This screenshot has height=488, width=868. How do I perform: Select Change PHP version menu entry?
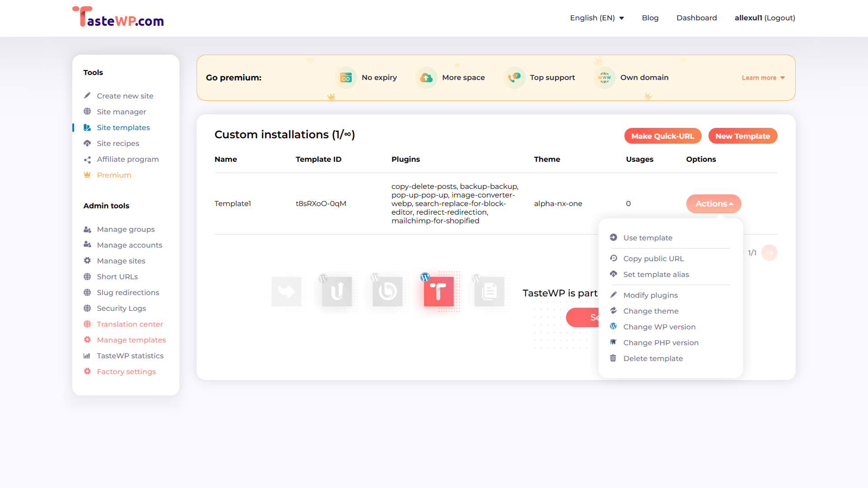click(x=660, y=343)
